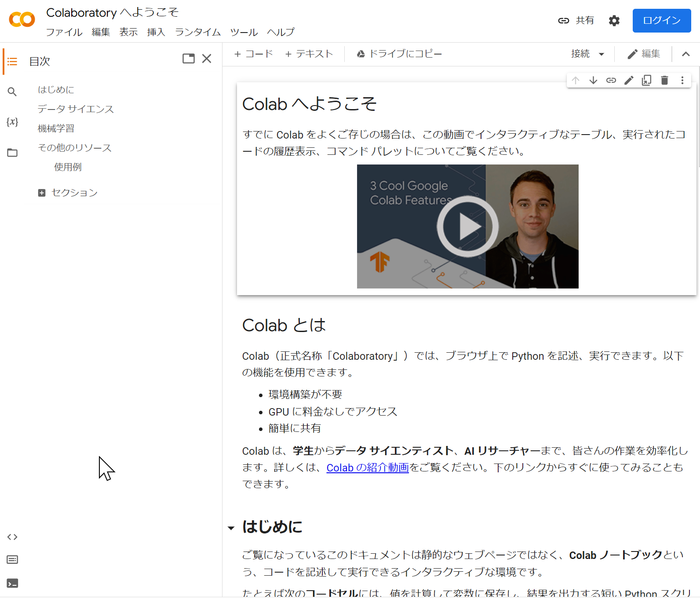Jump to 機械学習 section

pyautogui.click(x=56, y=128)
